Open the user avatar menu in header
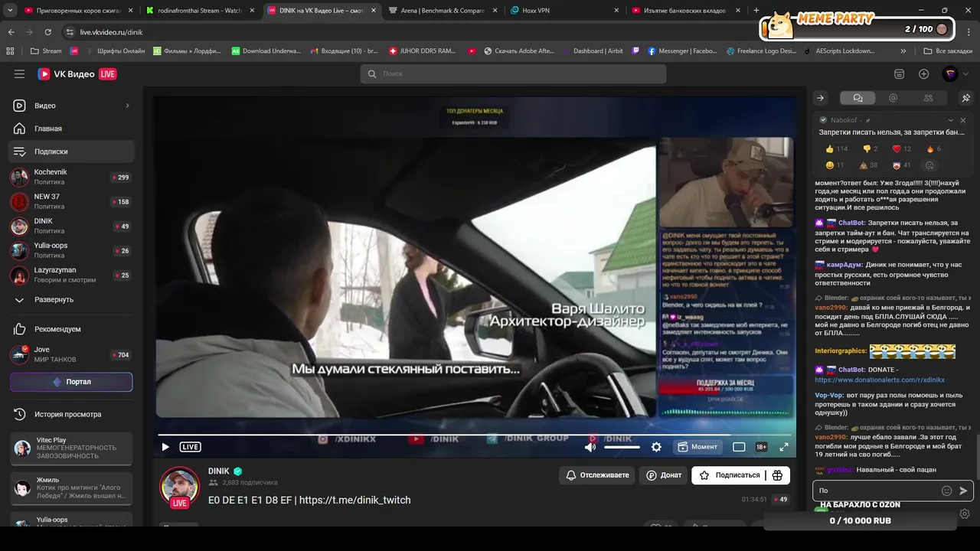 950,74
